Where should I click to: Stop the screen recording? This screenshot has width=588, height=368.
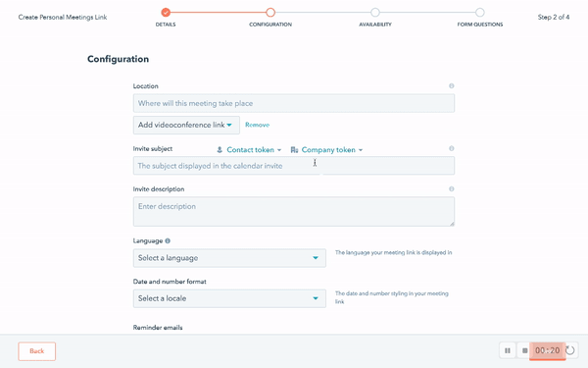point(524,350)
